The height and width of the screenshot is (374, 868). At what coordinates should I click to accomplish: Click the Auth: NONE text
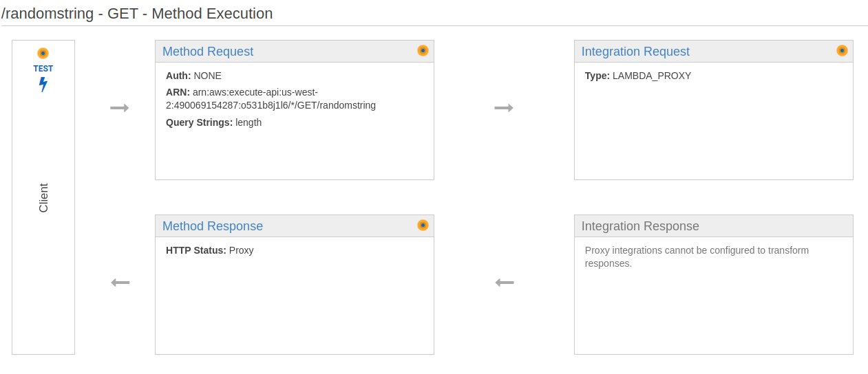click(193, 76)
